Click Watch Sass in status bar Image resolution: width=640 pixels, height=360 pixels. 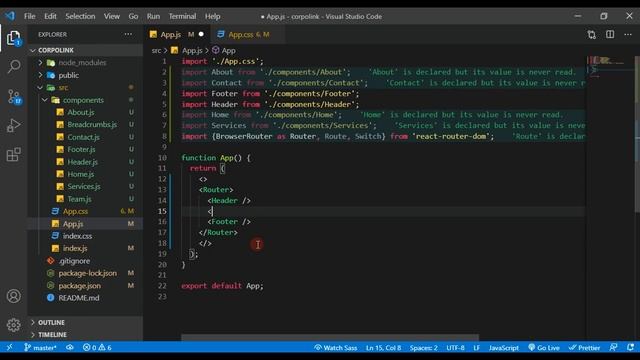336,347
